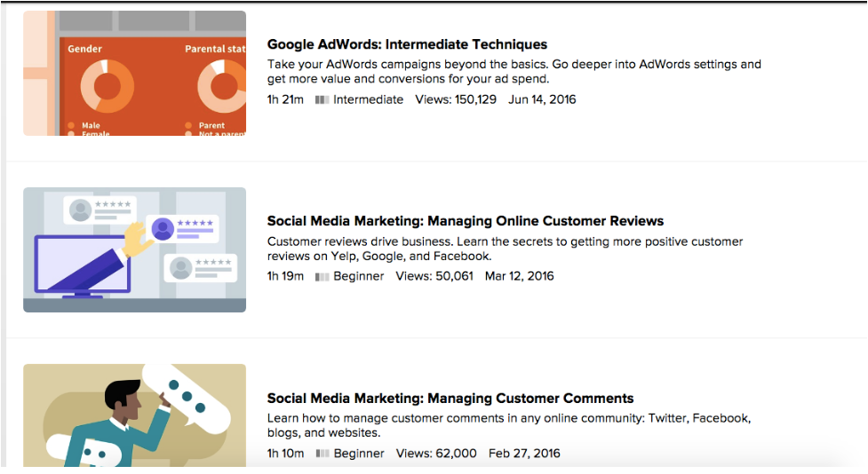Click the Beginner label beside 1h 19m
This screenshot has width=868, height=474.
click(x=358, y=276)
